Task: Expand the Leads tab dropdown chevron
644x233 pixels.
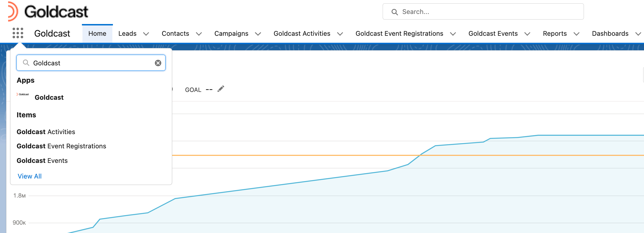Action: coord(146,34)
